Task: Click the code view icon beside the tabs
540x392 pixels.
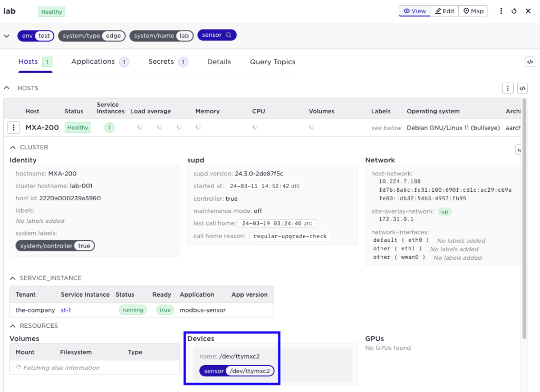Action: [x=530, y=62]
